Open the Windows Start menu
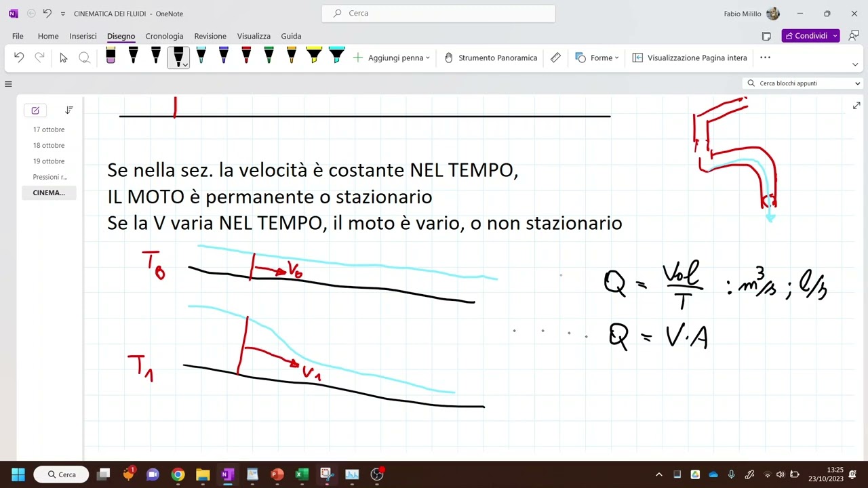The height and width of the screenshot is (488, 868). [18, 474]
